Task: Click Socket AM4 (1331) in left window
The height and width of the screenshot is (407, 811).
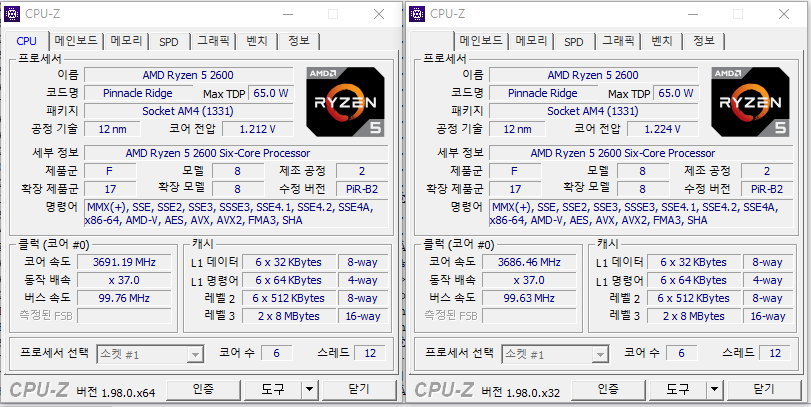Action: (x=188, y=111)
